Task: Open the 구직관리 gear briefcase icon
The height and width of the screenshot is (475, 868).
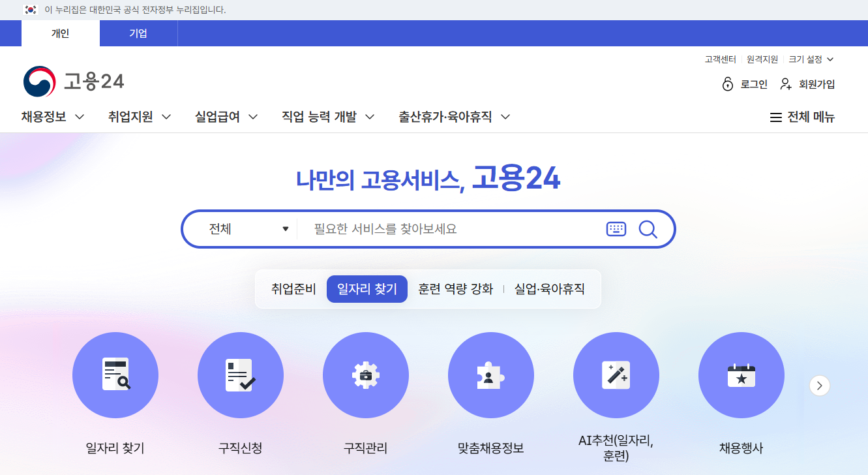Action: coord(366,375)
